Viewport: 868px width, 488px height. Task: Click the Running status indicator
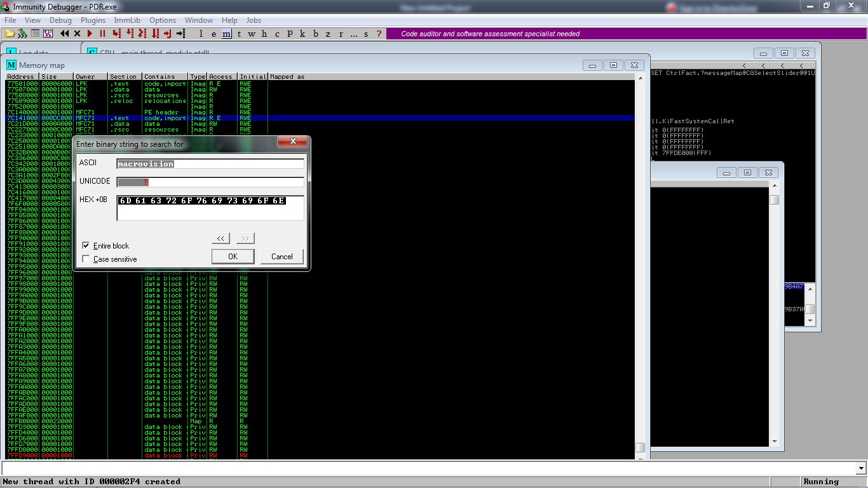coord(833,482)
